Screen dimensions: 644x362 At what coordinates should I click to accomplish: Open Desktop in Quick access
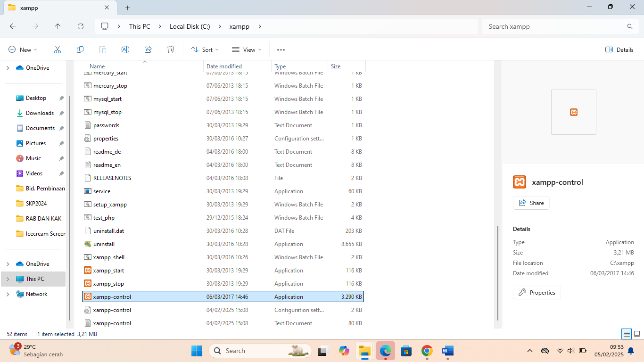(36, 98)
